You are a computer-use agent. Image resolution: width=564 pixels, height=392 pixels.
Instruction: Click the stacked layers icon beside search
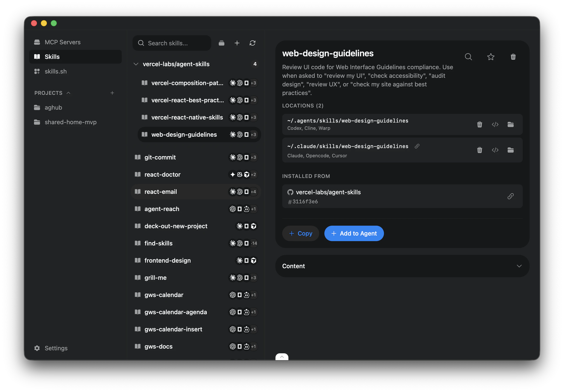point(221,43)
